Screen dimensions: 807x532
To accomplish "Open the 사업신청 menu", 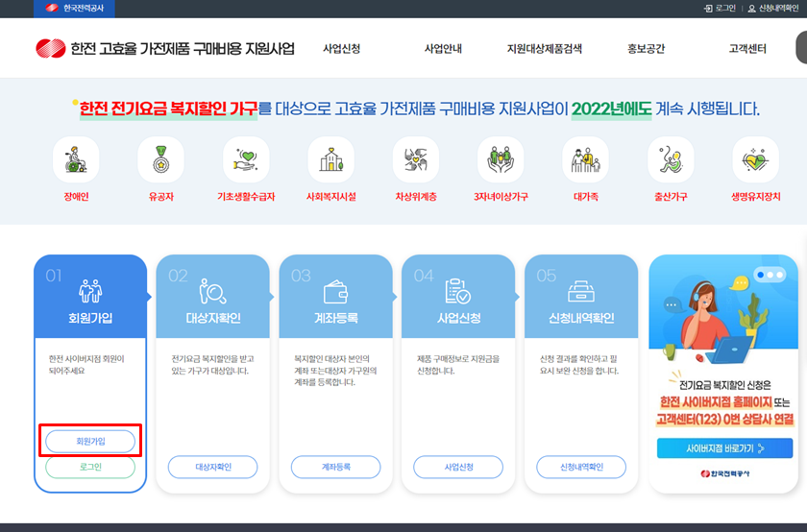I will pyautogui.click(x=342, y=49).
